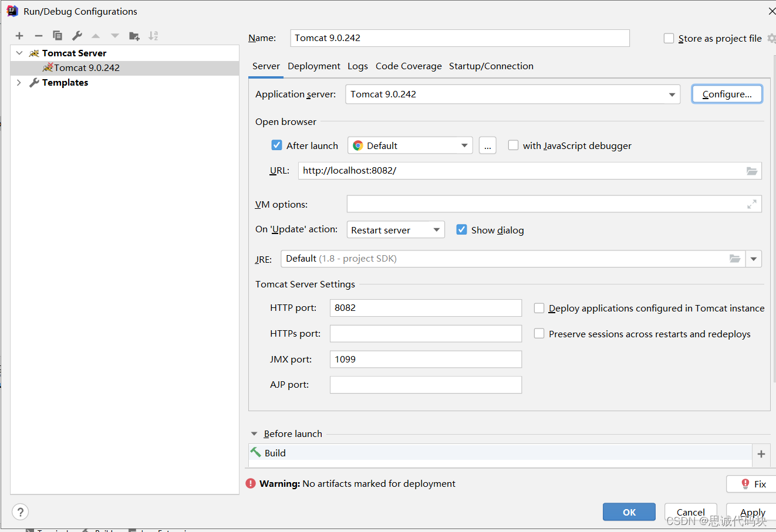Screen dimensions: 776x532
Task: Expand Templates tree node
Action: (x=19, y=83)
